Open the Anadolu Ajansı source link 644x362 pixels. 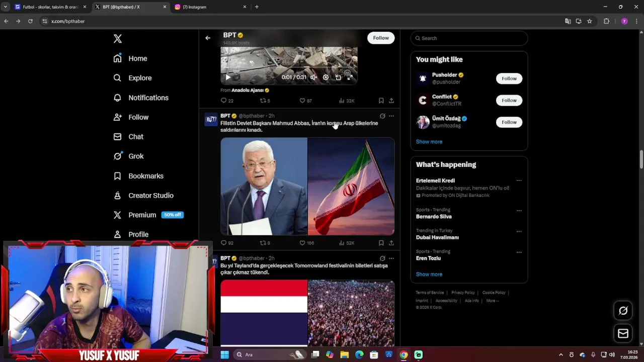(x=250, y=90)
